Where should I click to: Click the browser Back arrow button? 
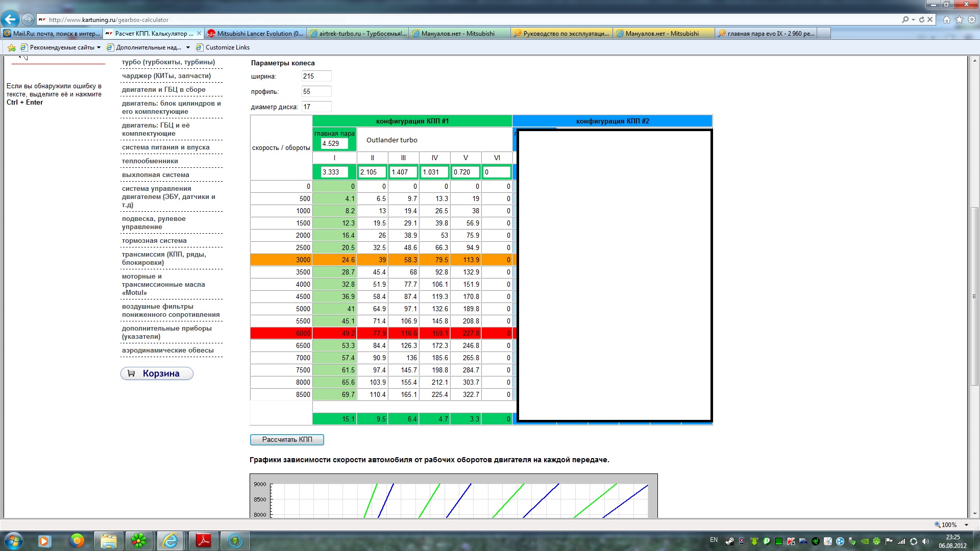(10, 19)
